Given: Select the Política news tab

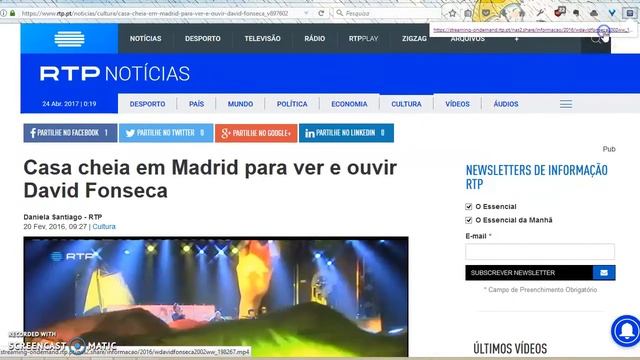Looking at the screenshot, I should 292,104.
